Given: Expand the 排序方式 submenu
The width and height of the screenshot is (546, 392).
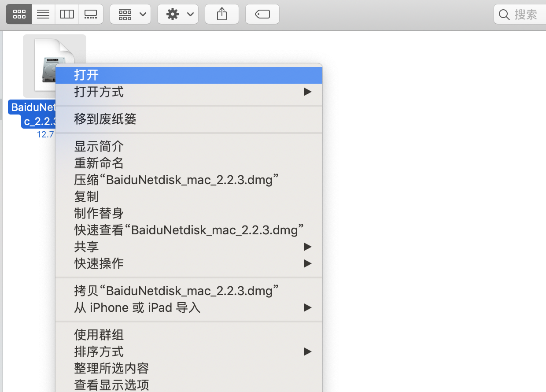Looking at the screenshot, I should click(x=189, y=351).
